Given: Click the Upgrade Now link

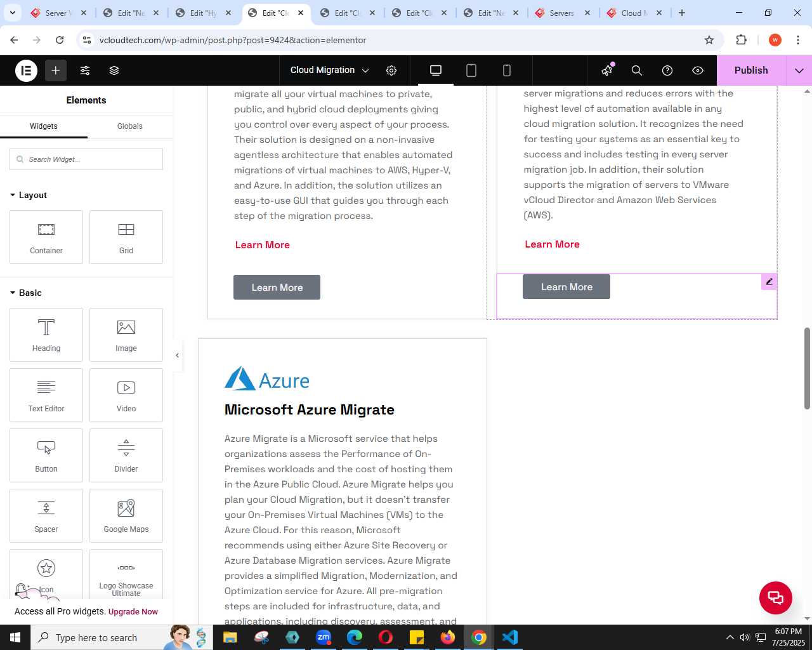Looking at the screenshot, I should [x=133, y=612].
